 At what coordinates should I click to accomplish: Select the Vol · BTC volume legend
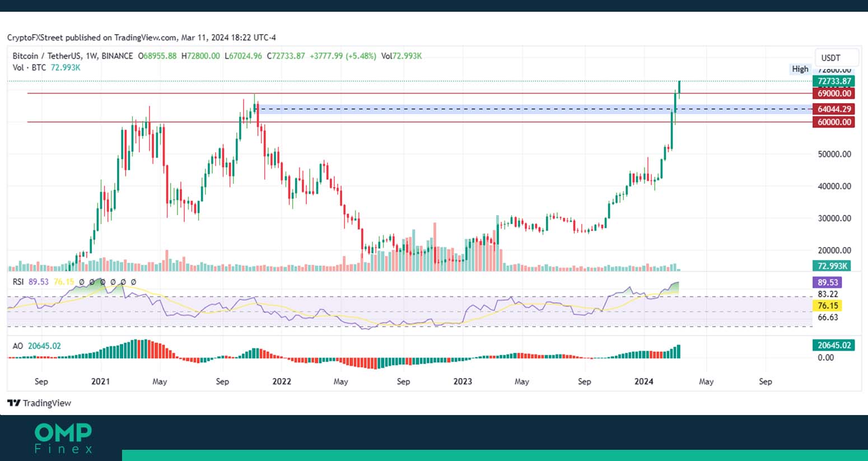pyautogui.click(x=46, y=67)
